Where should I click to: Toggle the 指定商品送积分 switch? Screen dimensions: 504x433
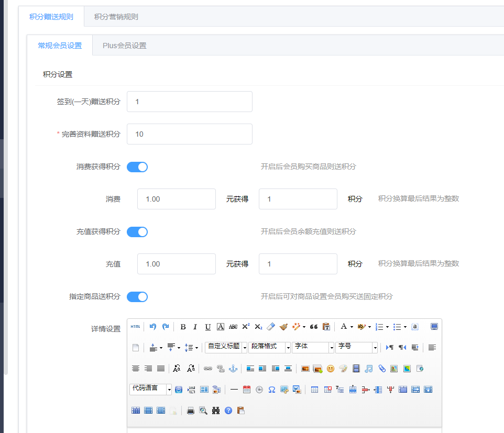pos(137,297)
